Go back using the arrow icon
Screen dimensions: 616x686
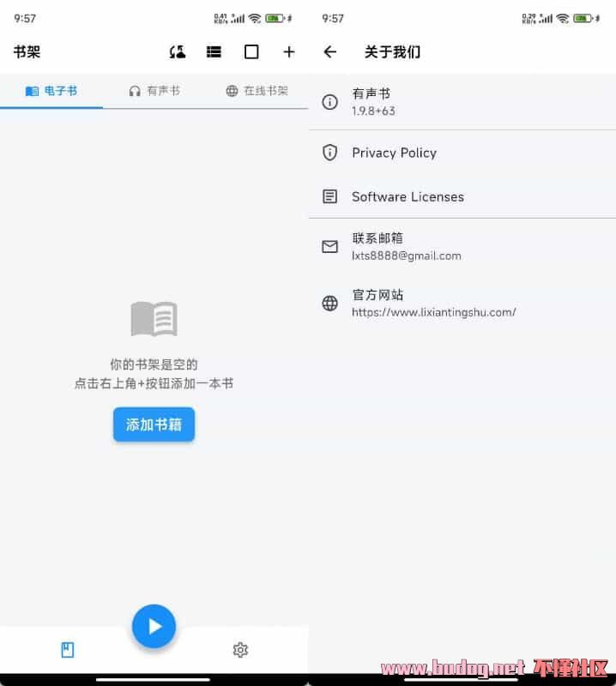pyautogui.click(x=330, y=52)
